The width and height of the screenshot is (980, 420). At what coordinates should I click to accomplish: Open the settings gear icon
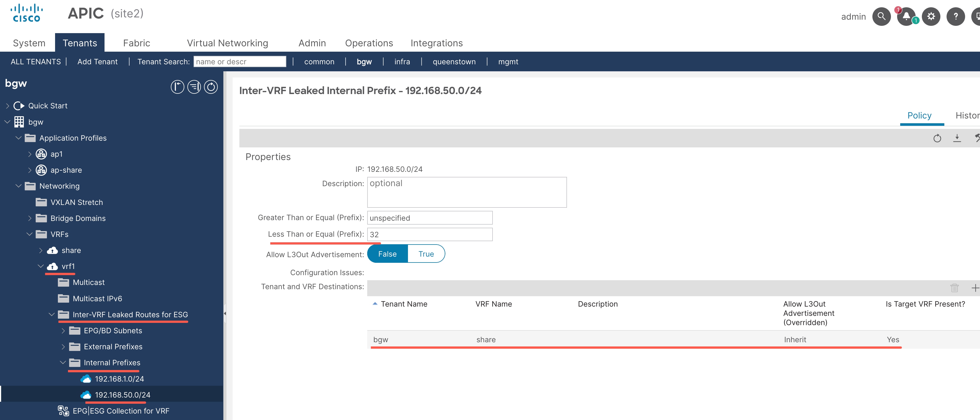point(931,16)
